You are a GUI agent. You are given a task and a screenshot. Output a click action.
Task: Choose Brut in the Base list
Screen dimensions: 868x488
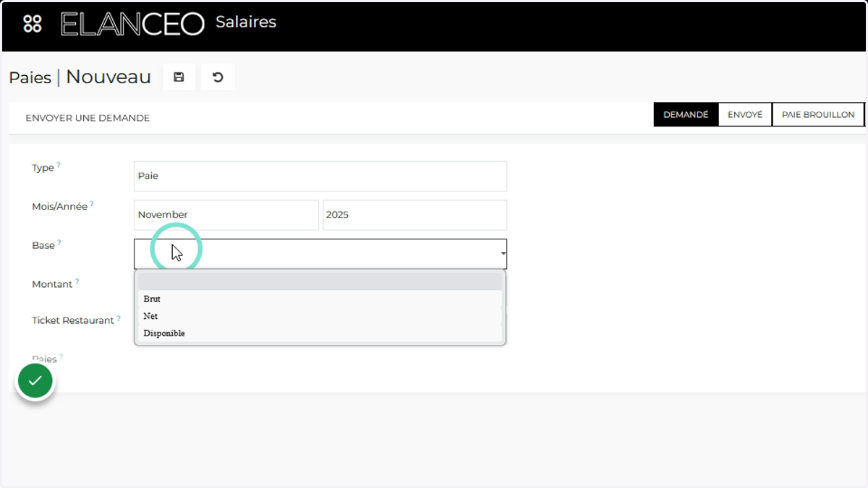pos(320,299)
